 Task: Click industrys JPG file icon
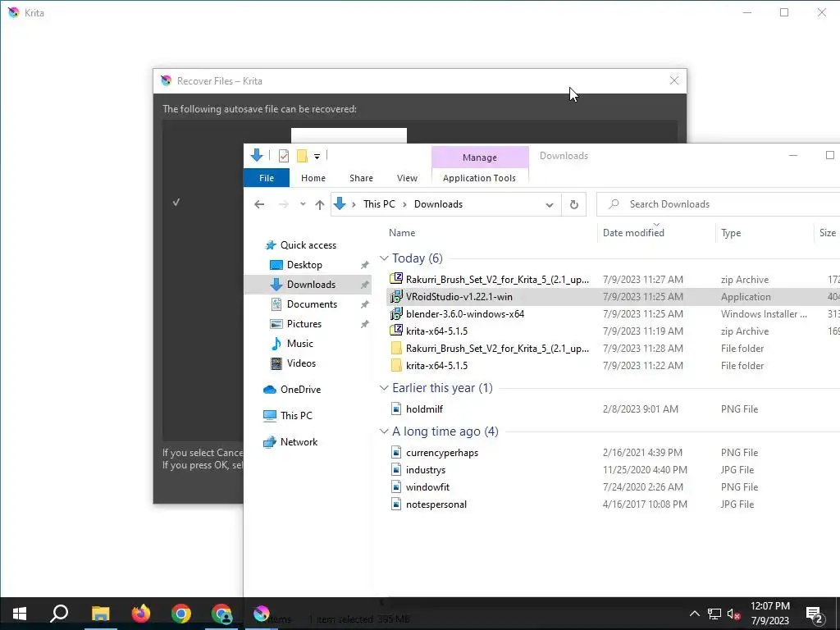coord(396,469)
